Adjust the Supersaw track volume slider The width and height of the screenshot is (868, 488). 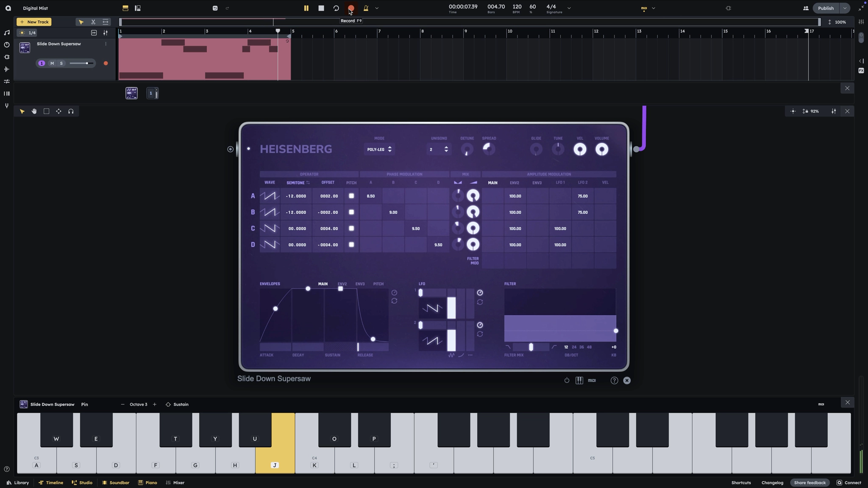[x=81, y=63]
